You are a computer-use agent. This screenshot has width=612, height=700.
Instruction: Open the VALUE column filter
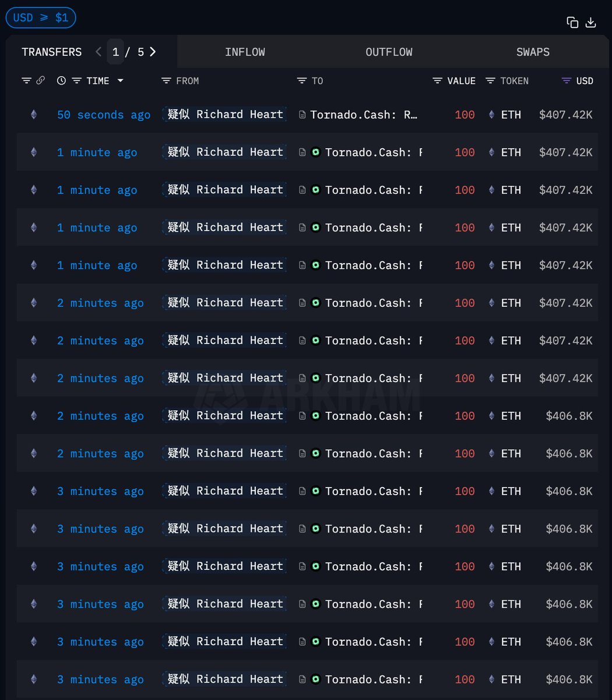[437, 80]
